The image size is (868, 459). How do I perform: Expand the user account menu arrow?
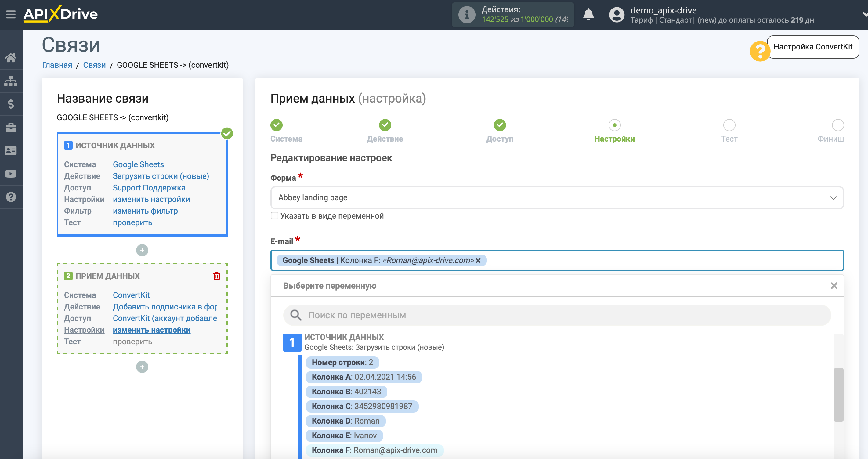[x=864, y=14]
